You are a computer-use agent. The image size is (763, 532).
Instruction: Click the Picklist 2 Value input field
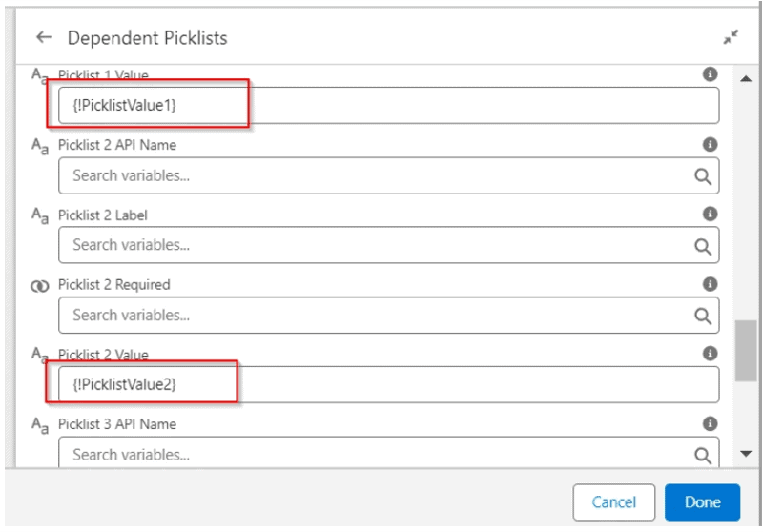pos(381,384)
